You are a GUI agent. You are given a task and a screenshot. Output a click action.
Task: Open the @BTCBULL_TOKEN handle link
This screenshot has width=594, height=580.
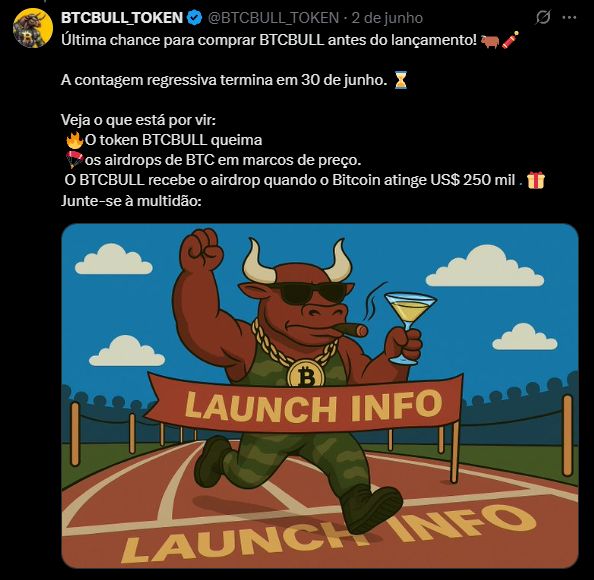273,18
